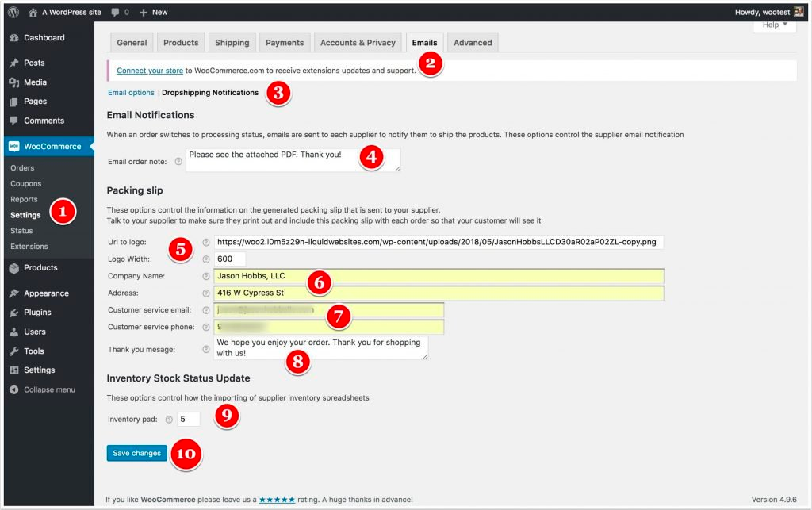This screenshot has width=812, height=510.
Task: Click help tooltip icon for Customer service phone
Action: [206, 328]
